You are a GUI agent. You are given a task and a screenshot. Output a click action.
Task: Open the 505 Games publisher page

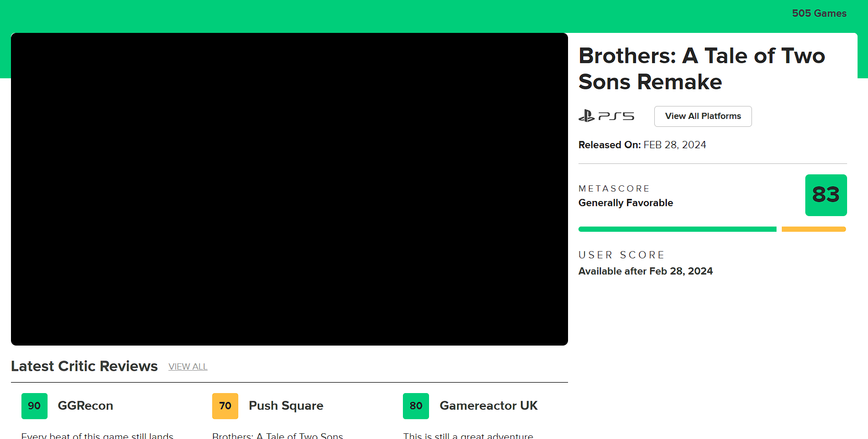pos(819,13)
